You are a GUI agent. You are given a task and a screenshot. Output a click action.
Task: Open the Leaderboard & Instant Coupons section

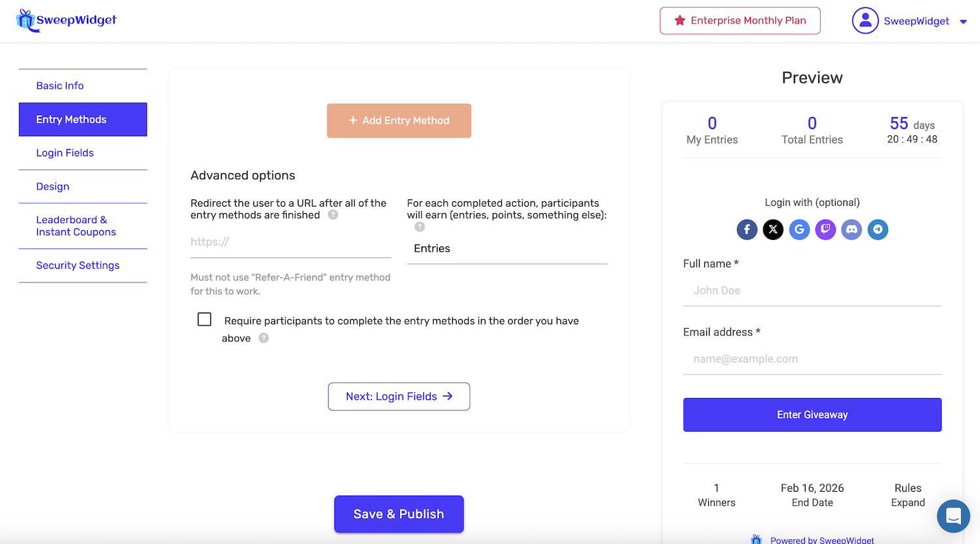(x=76, y=226)
